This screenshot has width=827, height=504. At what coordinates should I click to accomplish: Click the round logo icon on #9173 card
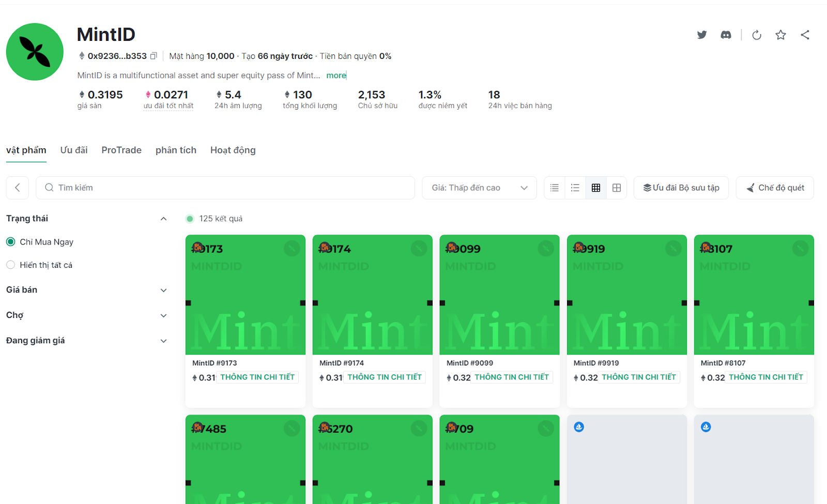coord(292,249)
